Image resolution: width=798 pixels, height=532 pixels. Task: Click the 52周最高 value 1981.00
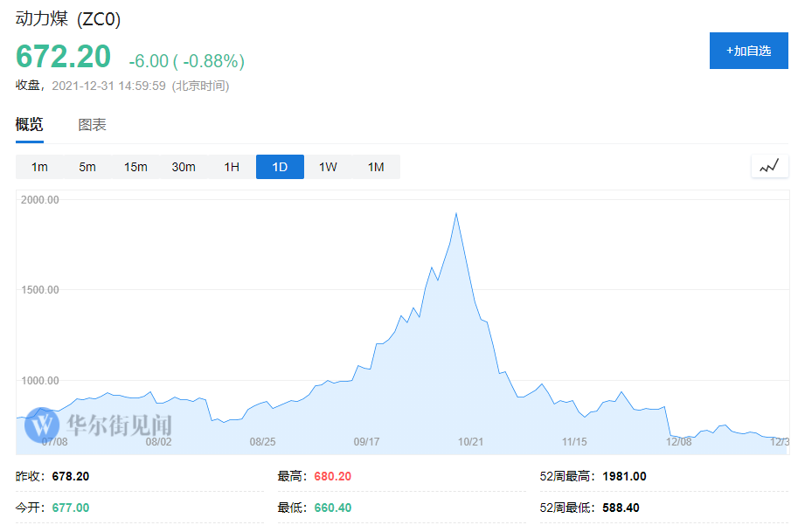click(x=624, y=477)
